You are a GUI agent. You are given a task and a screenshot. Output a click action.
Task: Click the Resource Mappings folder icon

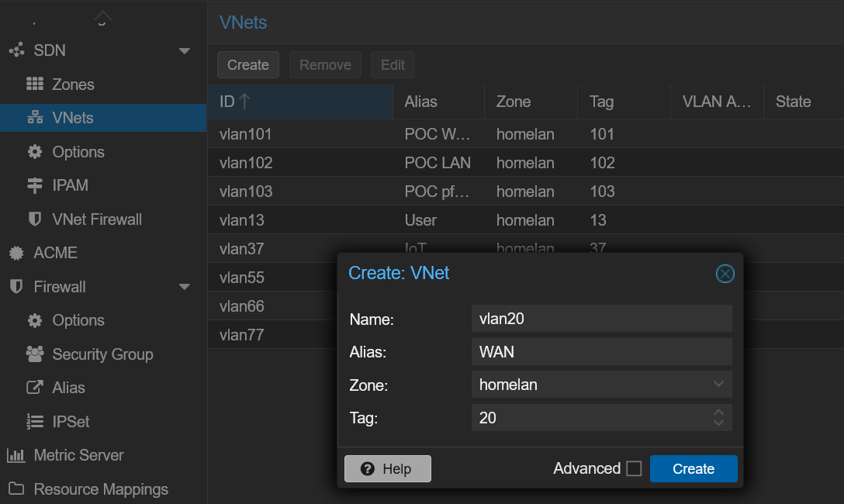[x=17, y=489]
